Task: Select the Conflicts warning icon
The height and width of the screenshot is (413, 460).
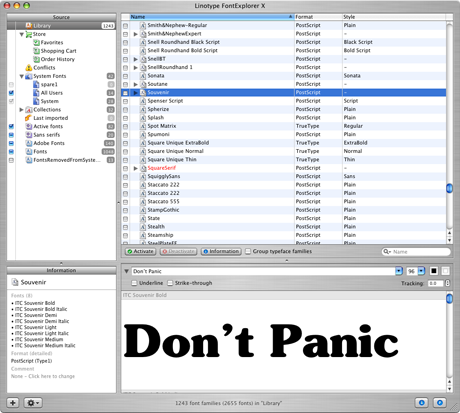Action: 29,67
